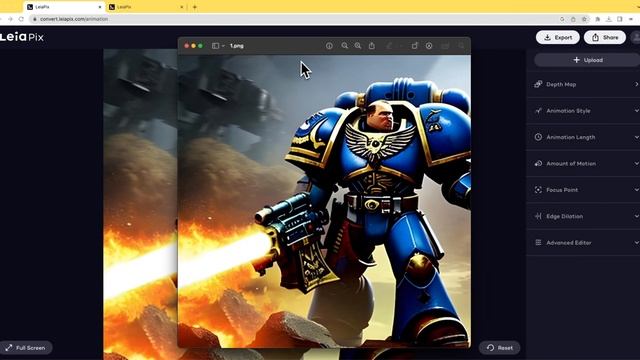The height and width of the screenshot is (360, 640).
Task: Click the Amount of Motion icon
Action: pos(538,163)
